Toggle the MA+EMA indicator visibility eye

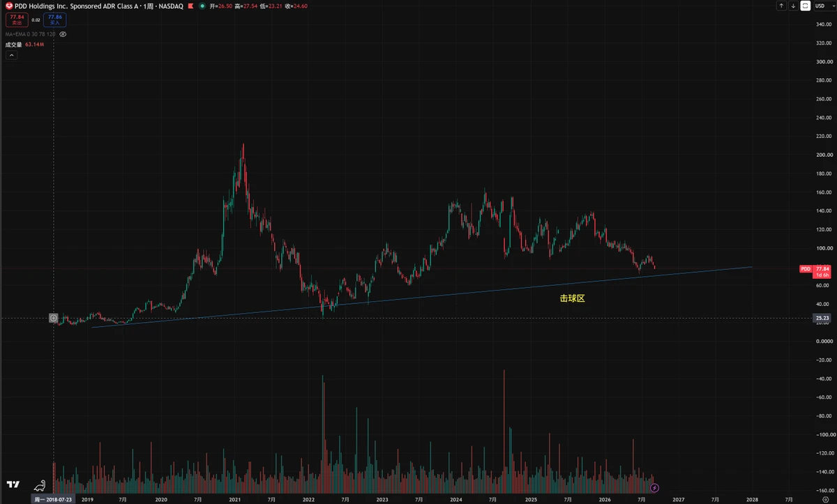(63, 33)
